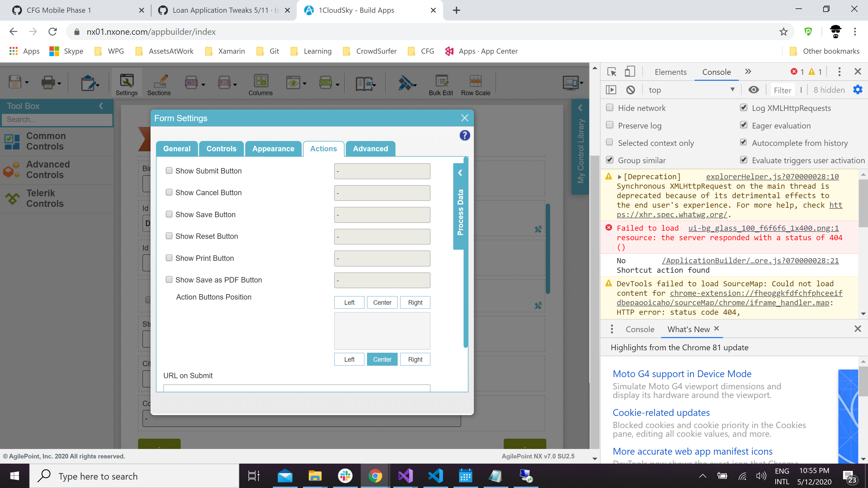Enable the Show Submit Button checkbox
This screenshot has height=488, width=868.
click(169, 171)
